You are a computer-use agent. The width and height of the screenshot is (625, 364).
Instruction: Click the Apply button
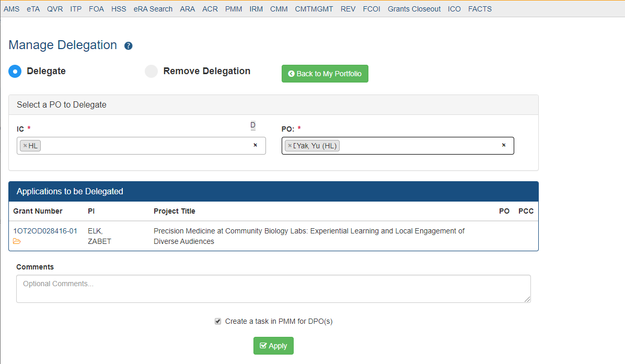click(273, 346)
